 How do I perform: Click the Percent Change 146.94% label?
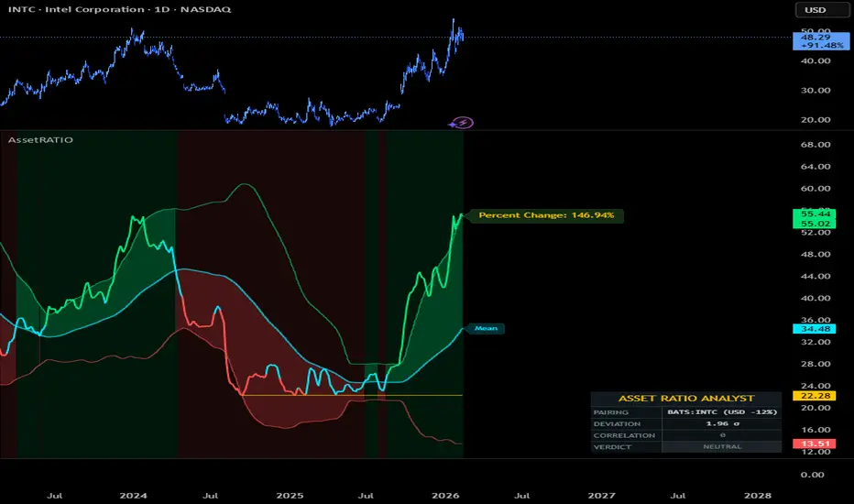(x=546, y=215)
